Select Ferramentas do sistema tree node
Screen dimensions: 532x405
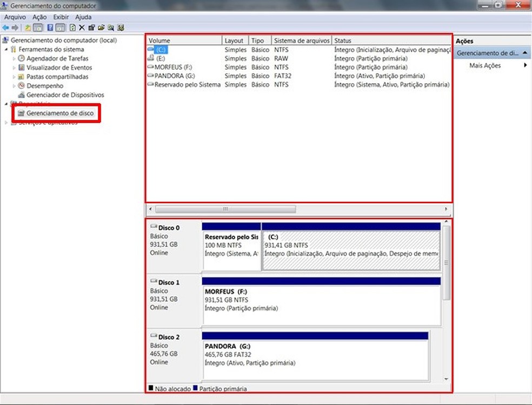51,50
